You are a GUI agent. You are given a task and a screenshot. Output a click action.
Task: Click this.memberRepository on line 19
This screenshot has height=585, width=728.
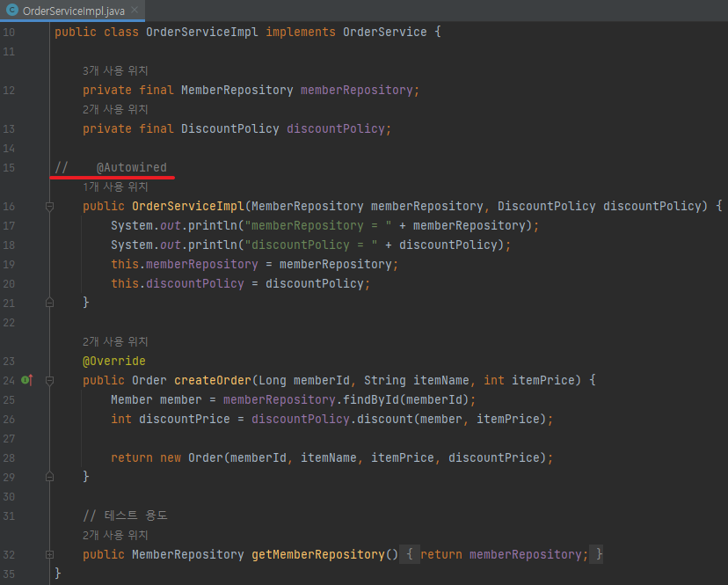coord(185,265)
